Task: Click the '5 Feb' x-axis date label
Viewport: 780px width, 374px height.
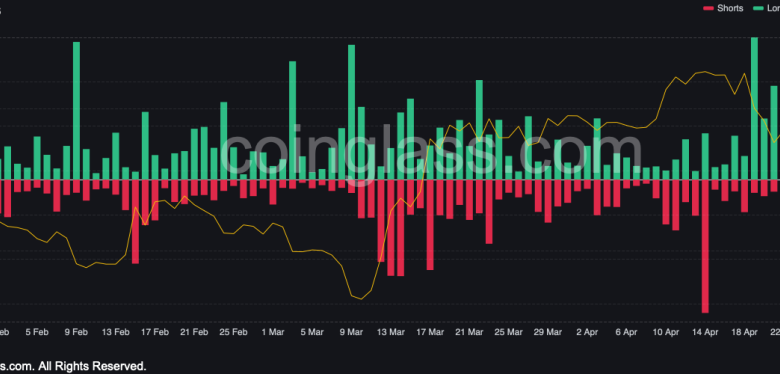Action: tap(37, 332)
